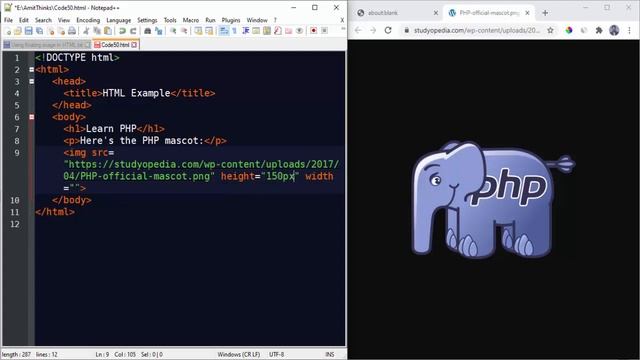The height and width of the screenshot is (360, 640).
Task: Toggle Word wrap in the toolbar
Action: 224,31
